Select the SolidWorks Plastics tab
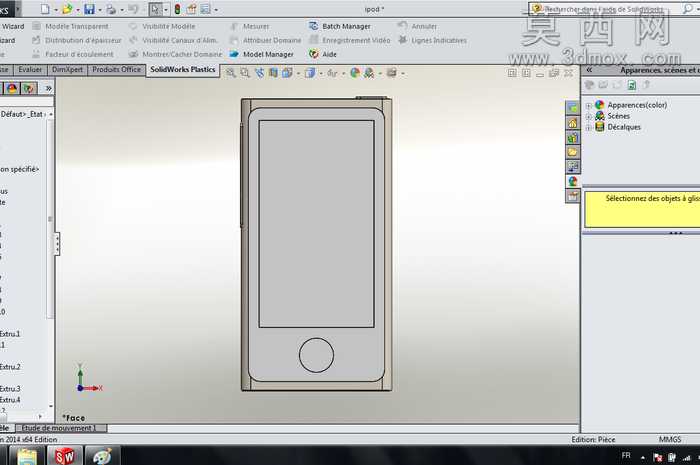The image size is (700, 465). [x=183, y=70]
